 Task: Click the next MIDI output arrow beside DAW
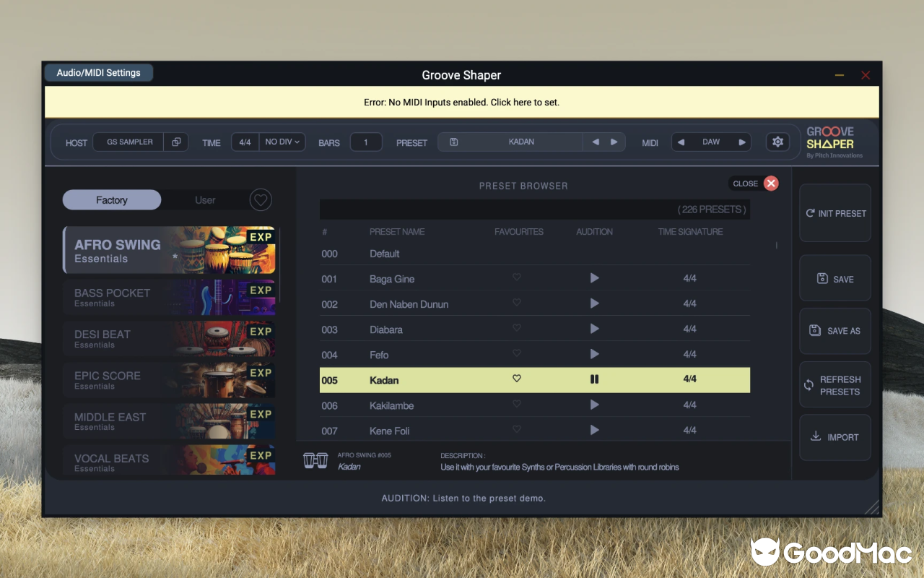(x=742, y=142)
